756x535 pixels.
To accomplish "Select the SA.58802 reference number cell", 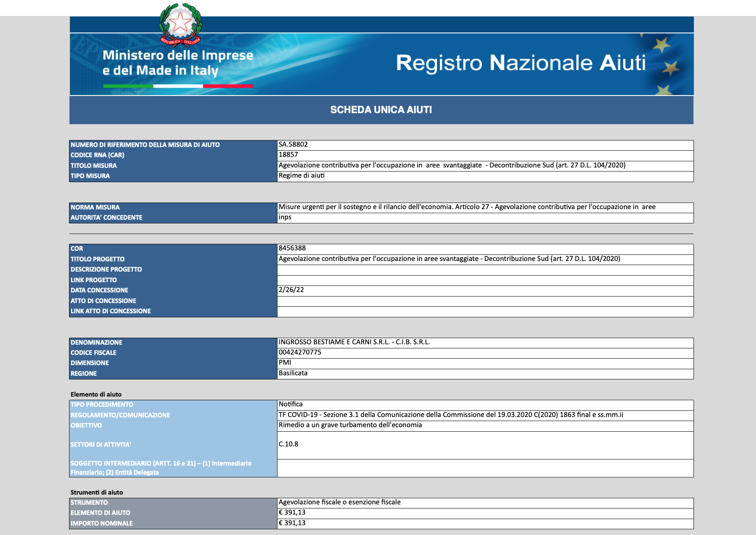I will (x=485, y=145).
